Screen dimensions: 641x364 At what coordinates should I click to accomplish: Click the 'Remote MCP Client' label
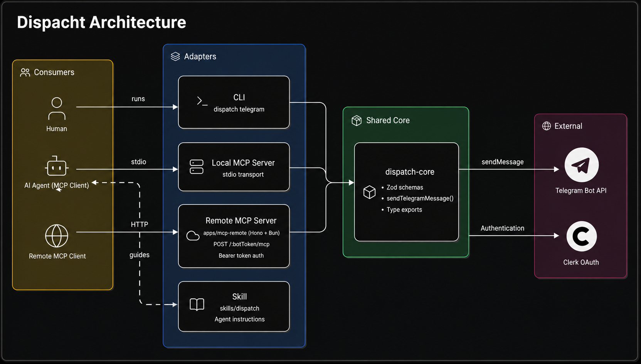coord(57,256)
